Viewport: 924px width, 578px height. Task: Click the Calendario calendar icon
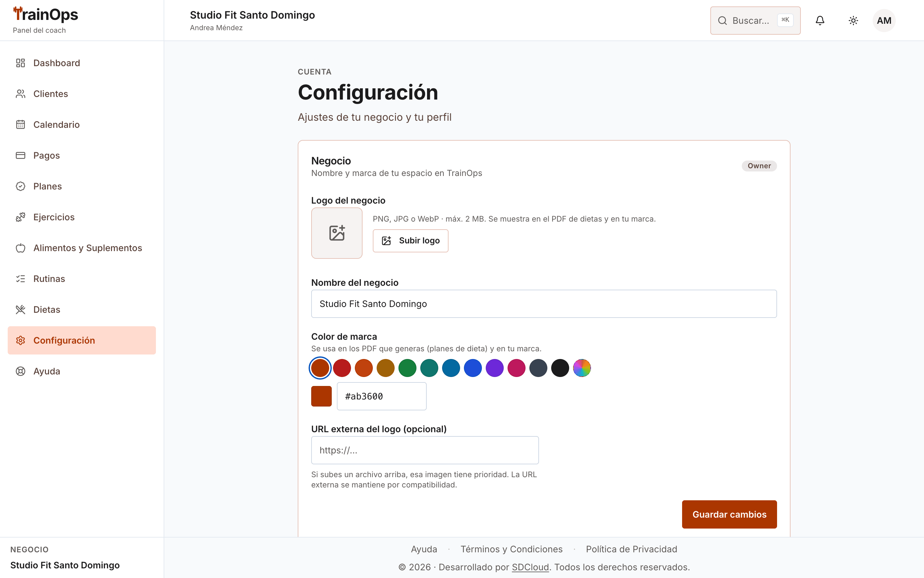pos(21,125)
